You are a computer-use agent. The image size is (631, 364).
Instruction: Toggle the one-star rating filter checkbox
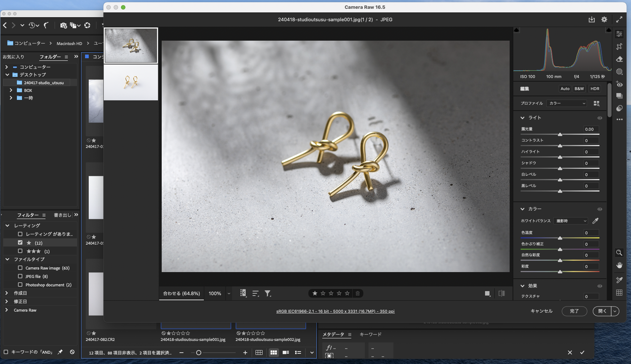(20, 242)
